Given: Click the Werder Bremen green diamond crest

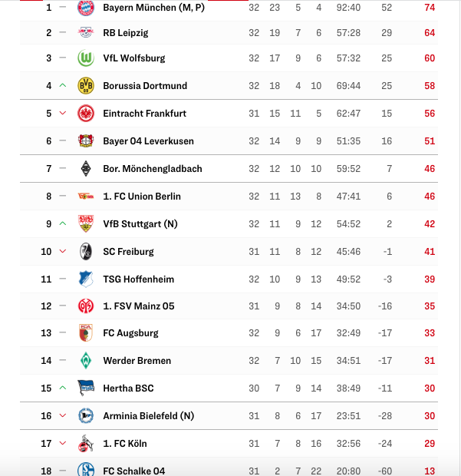Looking at the screenshot, I should 86,360.
